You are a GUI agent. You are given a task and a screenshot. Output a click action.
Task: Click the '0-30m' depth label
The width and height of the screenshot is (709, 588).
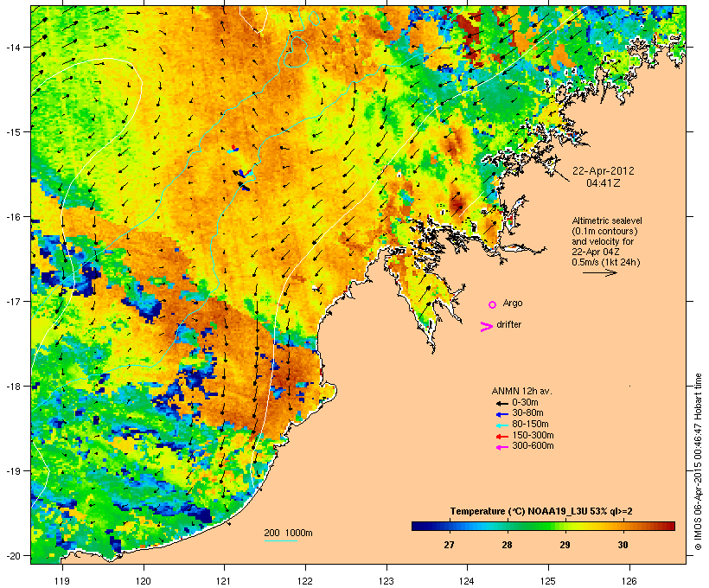coord(525,403)
